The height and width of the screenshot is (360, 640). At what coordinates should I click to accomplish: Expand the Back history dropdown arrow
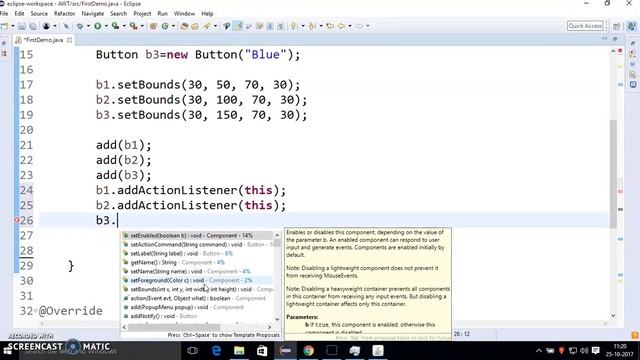[x=350, y=26]
